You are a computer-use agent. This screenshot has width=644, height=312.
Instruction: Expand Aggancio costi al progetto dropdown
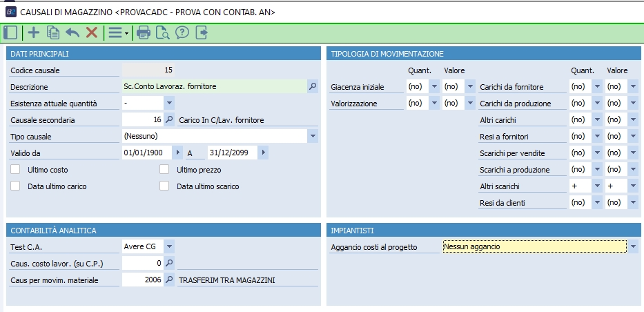[x=633, y=246]
